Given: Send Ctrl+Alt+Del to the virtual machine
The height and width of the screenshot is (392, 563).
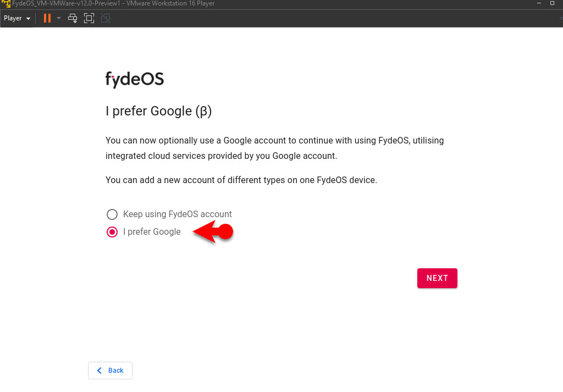Looking at the screenshot, I should pos(73,18).
